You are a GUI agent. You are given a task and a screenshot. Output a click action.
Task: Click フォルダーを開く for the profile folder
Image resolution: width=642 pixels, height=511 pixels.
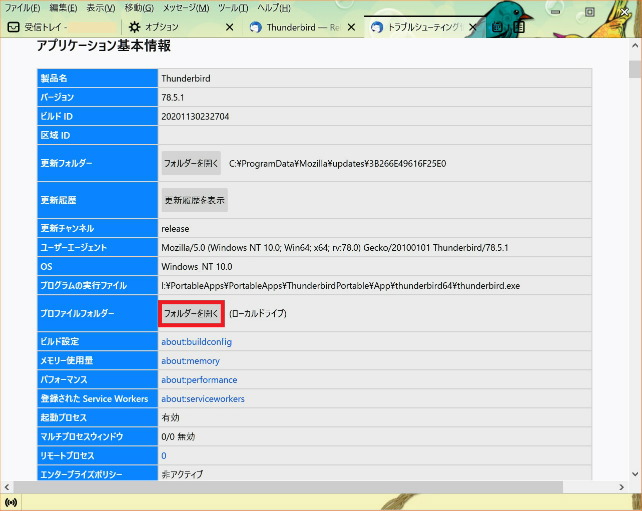191,313
